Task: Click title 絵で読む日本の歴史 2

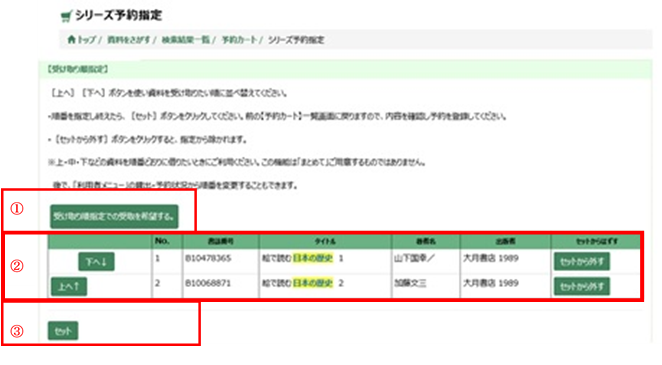Action: (x=303, y=283)
